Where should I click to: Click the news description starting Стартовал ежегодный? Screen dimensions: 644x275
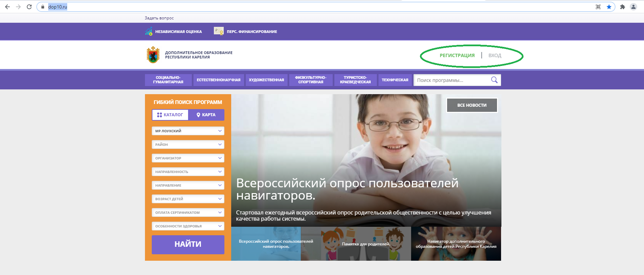coord(364,216)
